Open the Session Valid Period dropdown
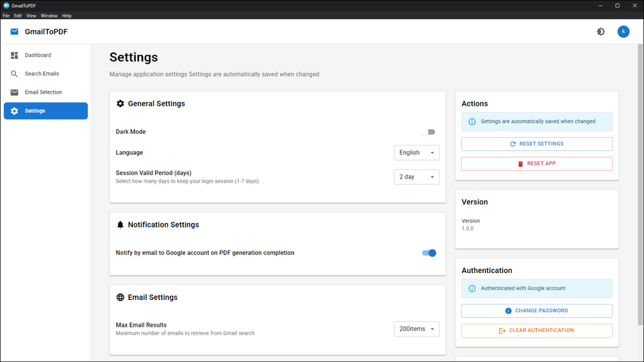The width and height of the screenshot is (644, 362). coord(417,177)
